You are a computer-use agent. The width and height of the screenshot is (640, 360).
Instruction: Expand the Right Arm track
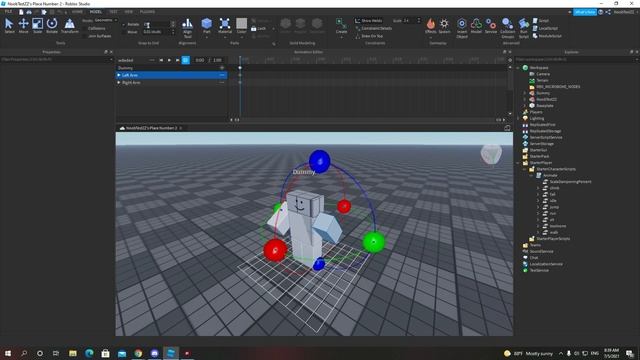pyautogui.click(x=119, y=82)
